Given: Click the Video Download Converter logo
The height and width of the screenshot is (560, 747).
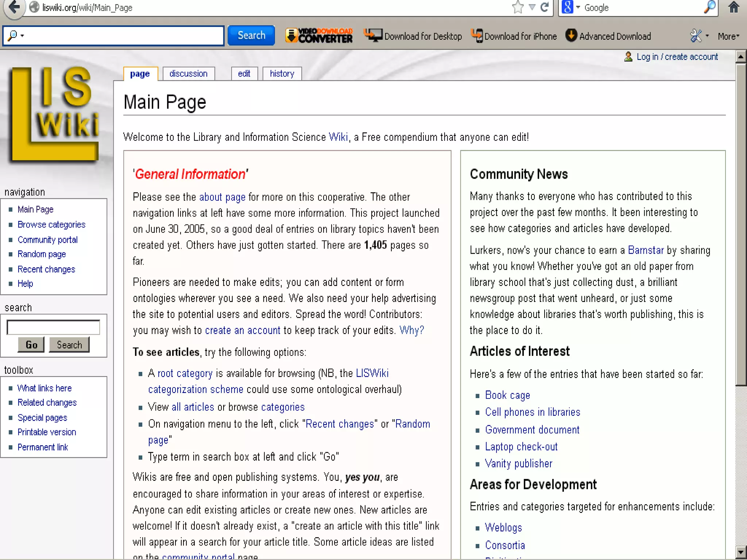Looking at the screenshot, I should click(319, 36).
